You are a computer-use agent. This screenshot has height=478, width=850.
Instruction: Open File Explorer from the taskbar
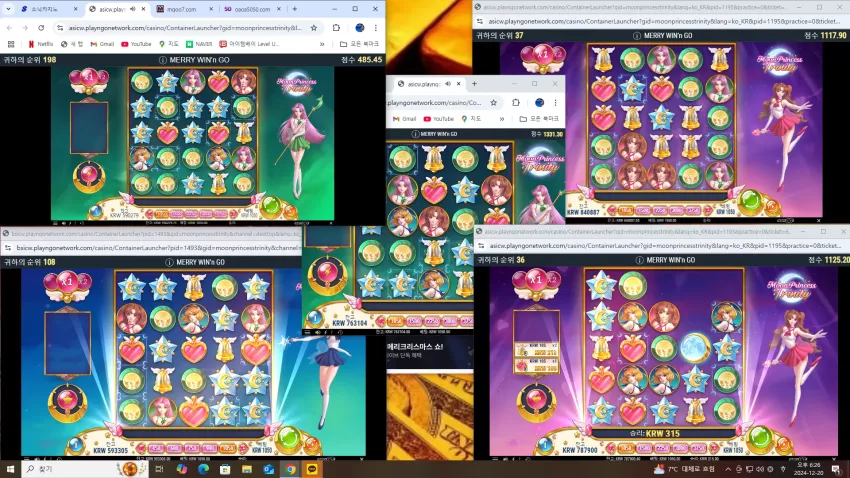pyautogui.click(x=247, y=469)
